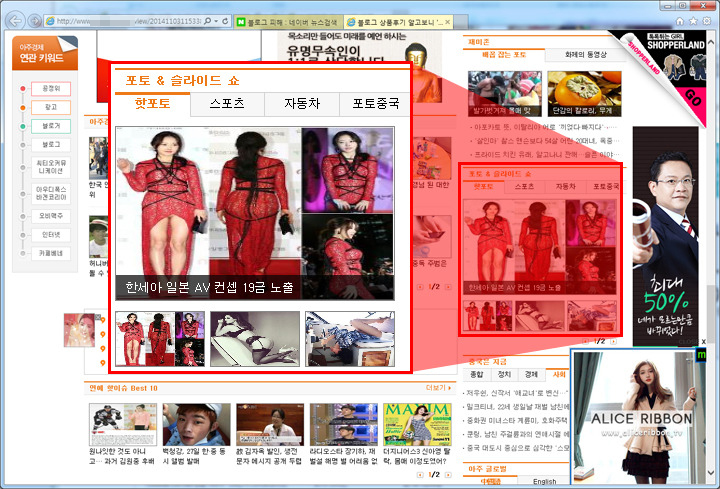This screenshot has height=489, width=720.
Task: Select the 핫포토 tab
Action: [152, 103]
